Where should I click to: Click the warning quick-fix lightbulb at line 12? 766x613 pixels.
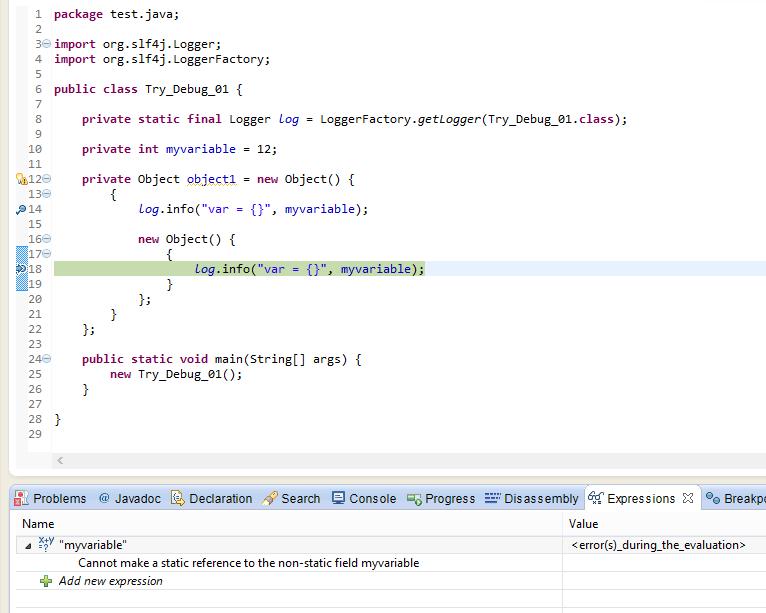pyautogui.click(x=21, y=179)
